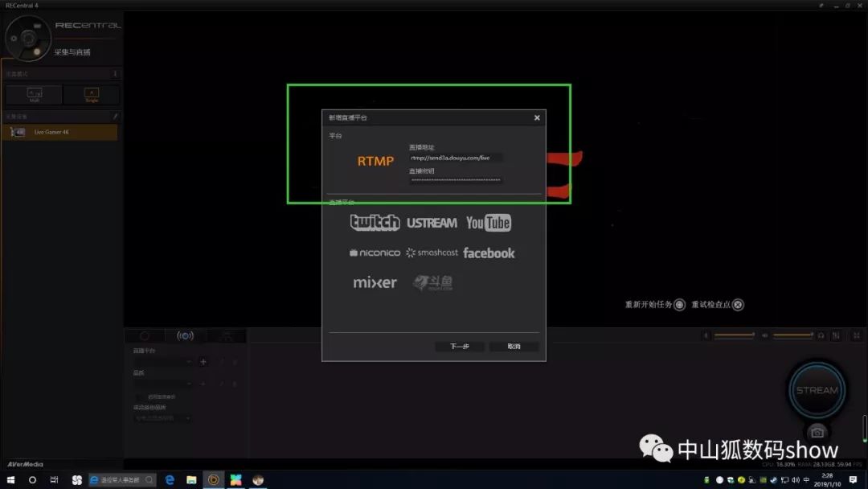The height and width of the screenshot is (489, 868).
Task: Open the audio mixer settings icon
Action: pyautogui.click(x=836, y=335)
